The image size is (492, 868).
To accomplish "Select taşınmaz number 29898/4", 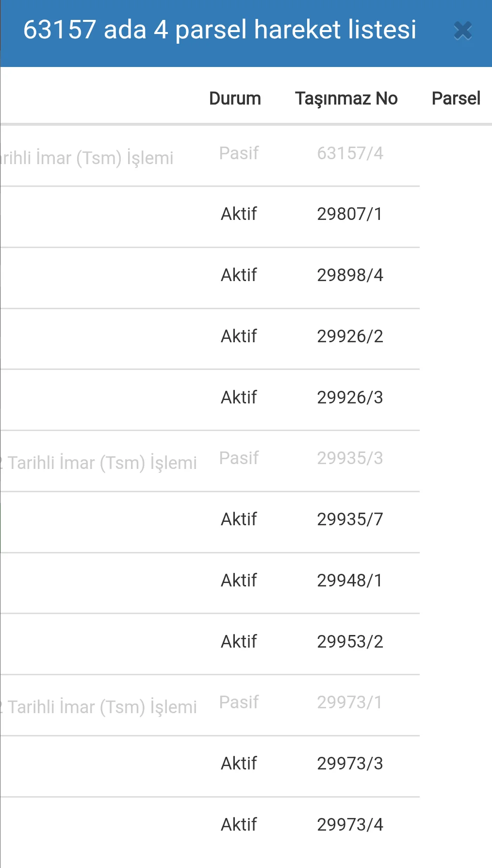I will pos(350,275).
